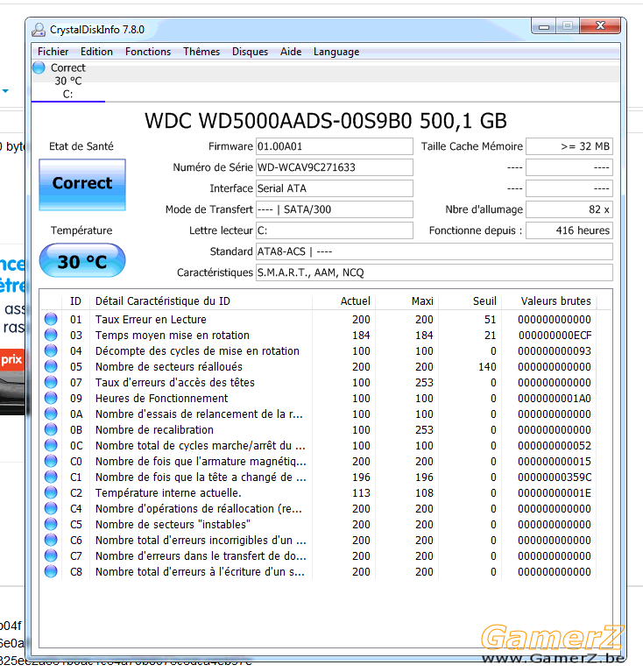The width and height of the screenshot is (643, 672).
Task: Open the Aide menu
Action: [x=291, y=52]
